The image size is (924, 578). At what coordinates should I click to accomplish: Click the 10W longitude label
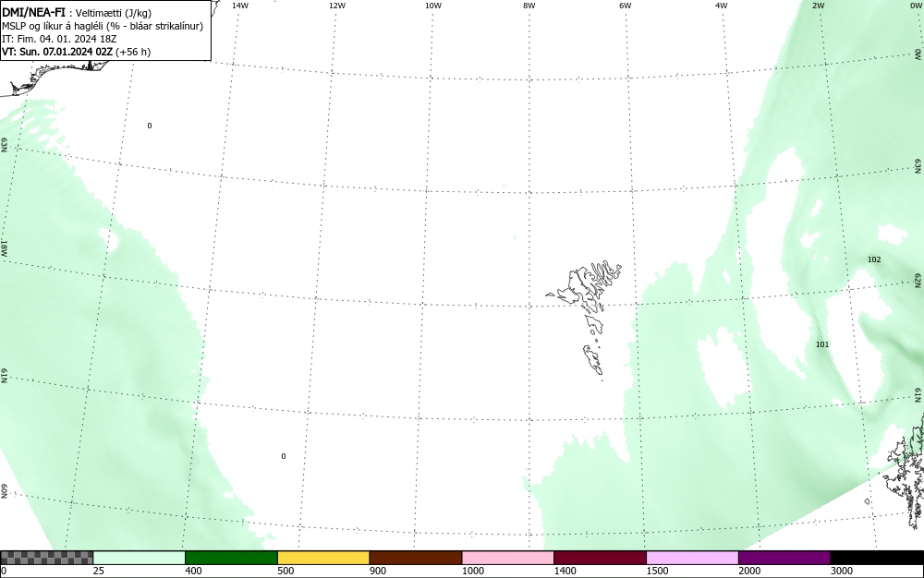click(433, 6)
